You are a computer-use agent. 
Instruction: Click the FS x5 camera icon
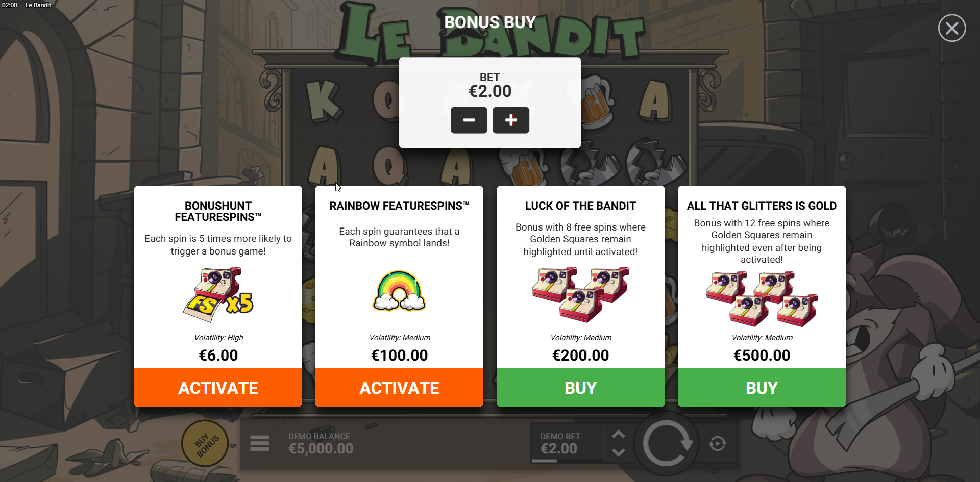(218, 294)
